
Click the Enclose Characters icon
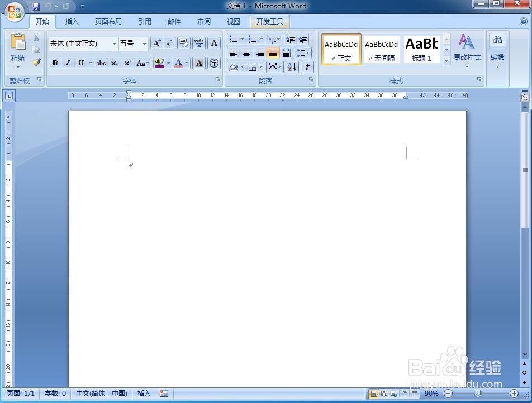click(214, 63)
